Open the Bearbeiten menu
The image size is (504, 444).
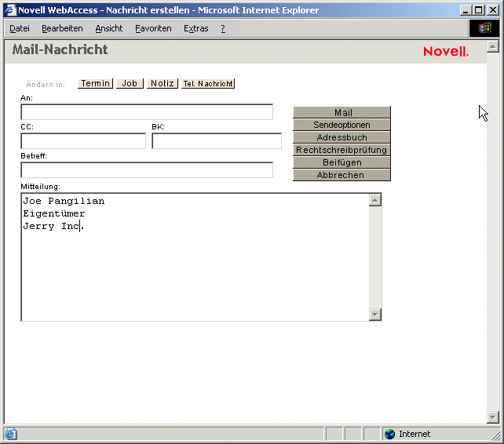(x=62, y=28)
